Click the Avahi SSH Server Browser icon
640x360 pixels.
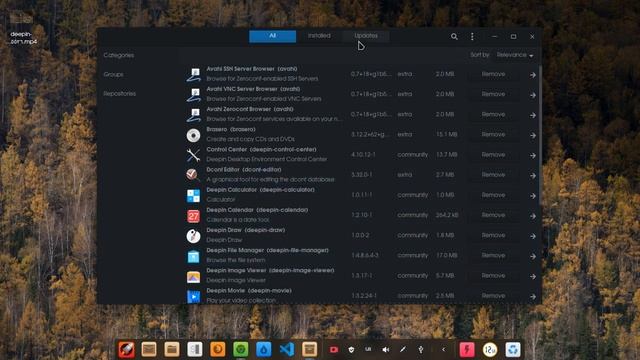pyautogui.click(x=193, y=75)
